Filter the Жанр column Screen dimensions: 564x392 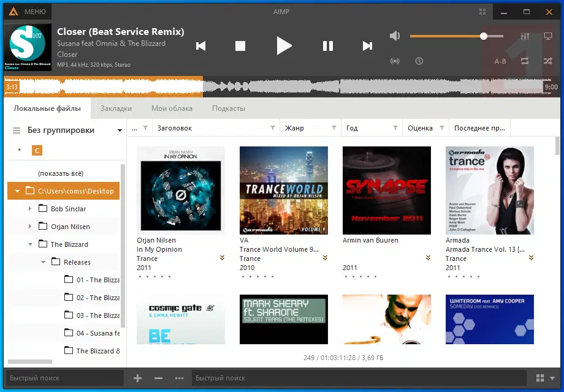pos(333,128)
